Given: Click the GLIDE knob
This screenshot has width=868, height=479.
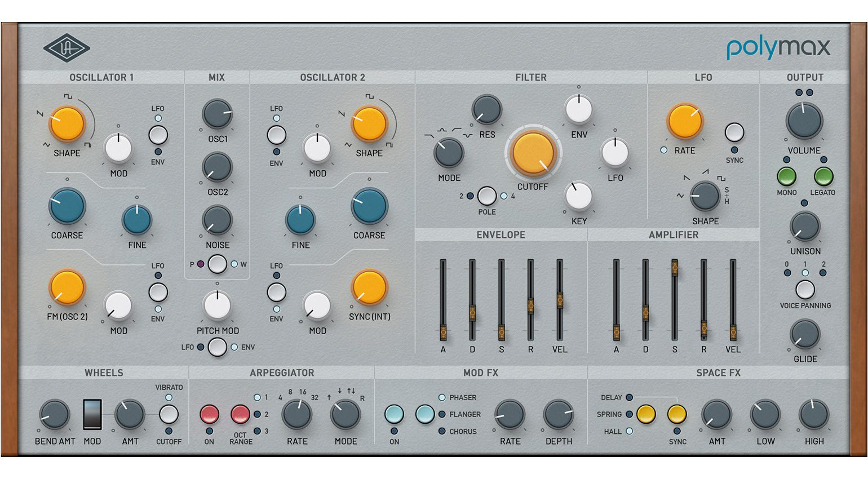Looking at the screenshot, I should [x=805, y=334].
